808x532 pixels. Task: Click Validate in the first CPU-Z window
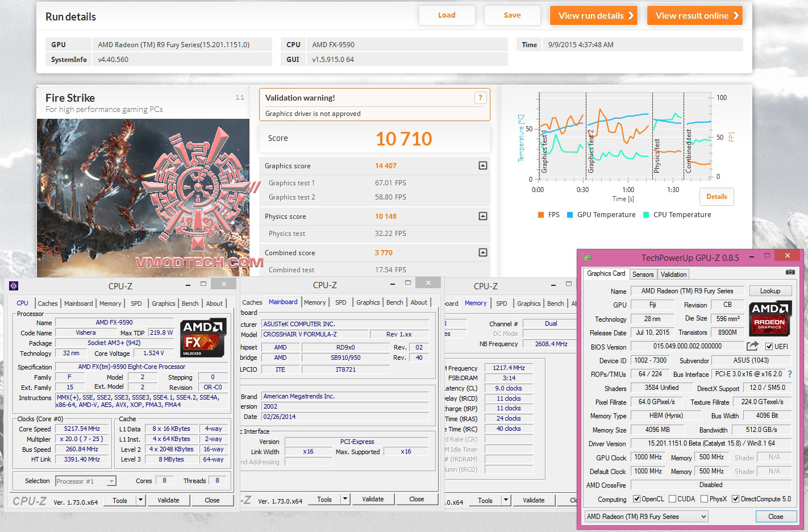point(168,500)
